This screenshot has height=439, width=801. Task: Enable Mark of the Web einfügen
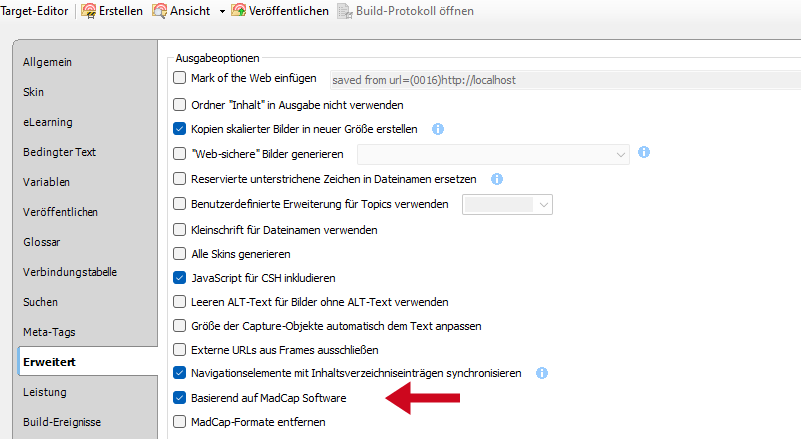(x=180, y=78)
